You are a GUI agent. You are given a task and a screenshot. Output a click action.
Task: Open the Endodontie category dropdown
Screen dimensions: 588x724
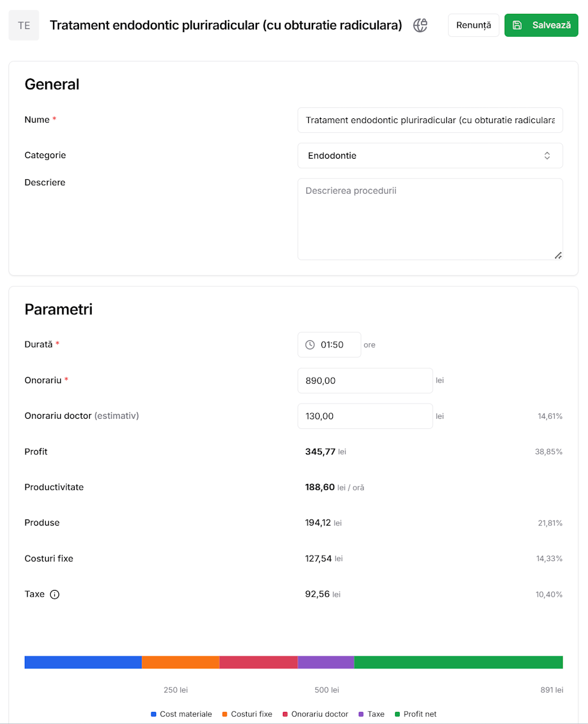click(430, 155)
